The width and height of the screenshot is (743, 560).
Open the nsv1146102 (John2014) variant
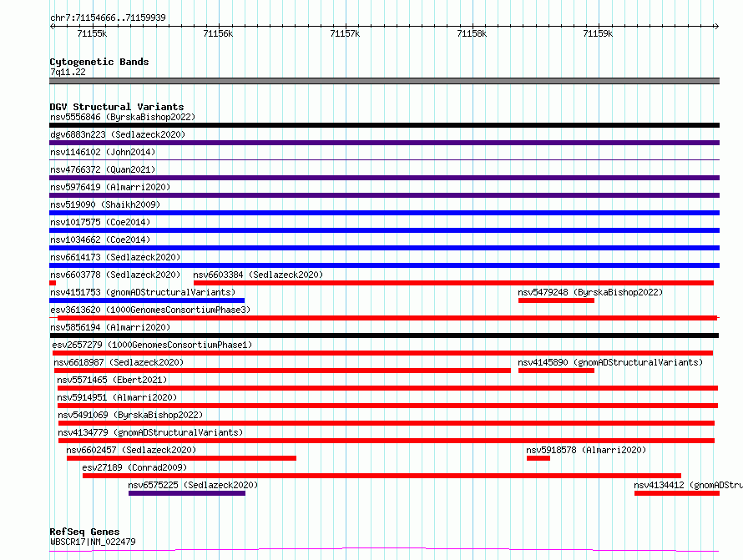coord(103,152)
